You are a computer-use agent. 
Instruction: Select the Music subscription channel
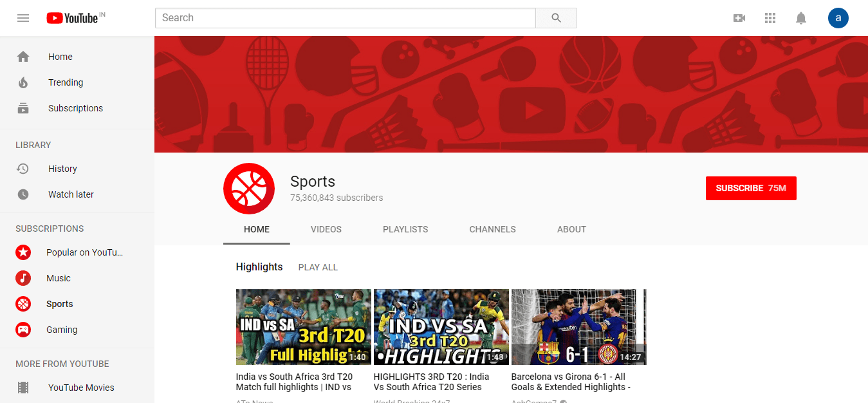tap(58, 277)
